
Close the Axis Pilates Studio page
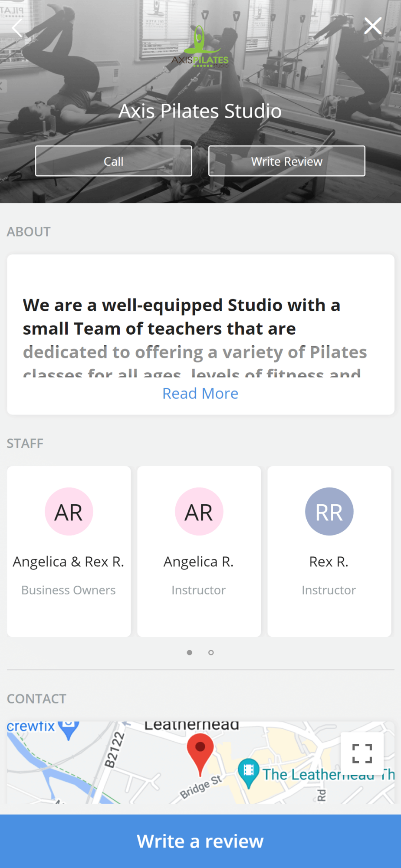(373, 26)
